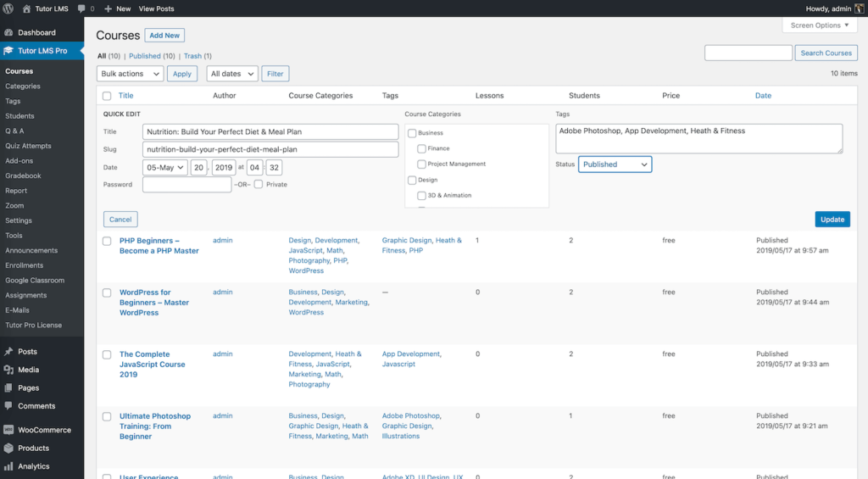The height and width of the screenshot is (479, 868).
Task: Open Google Classroom in sidebar
Action: tap(35, 281)
